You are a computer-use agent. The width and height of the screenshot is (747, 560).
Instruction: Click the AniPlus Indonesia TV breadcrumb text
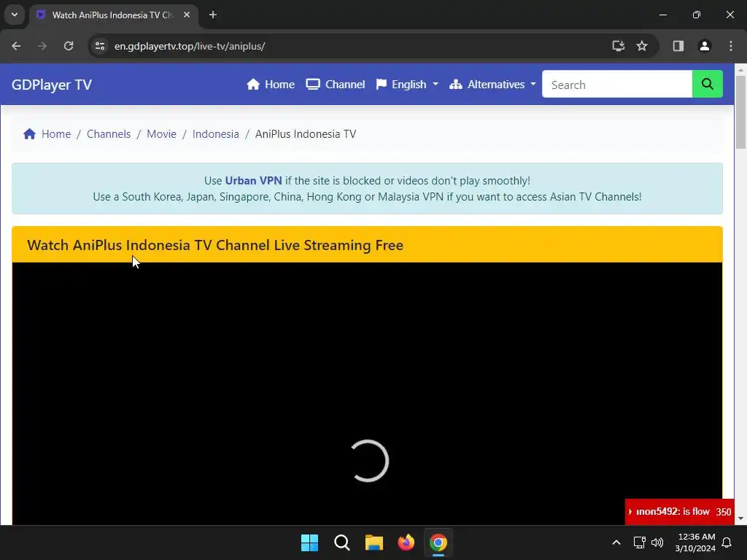point(306,134)
